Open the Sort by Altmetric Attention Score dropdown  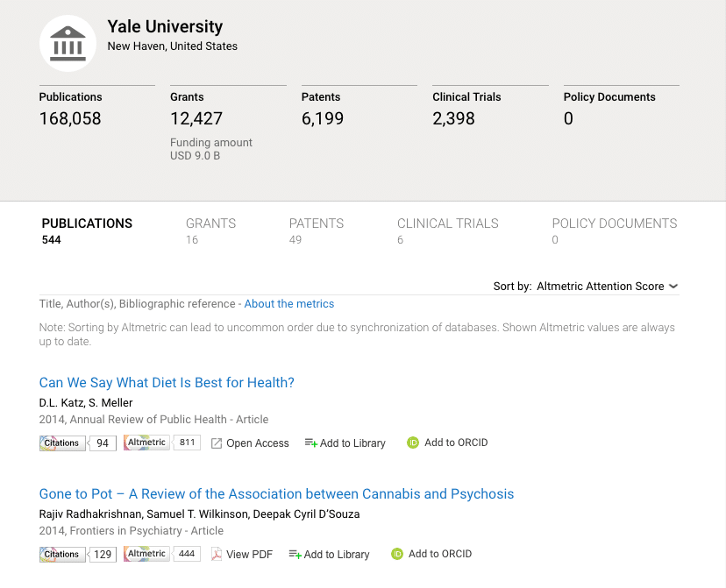pyautogui.click(x=607, y=287)
